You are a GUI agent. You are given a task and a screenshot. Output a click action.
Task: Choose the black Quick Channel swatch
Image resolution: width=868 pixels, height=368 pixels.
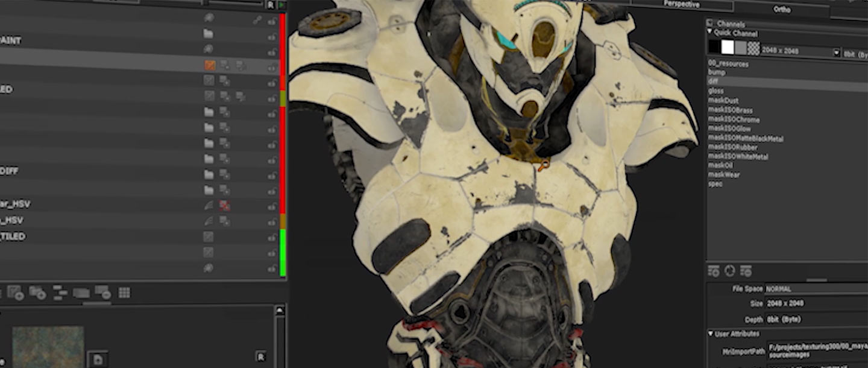pos(714,48)
